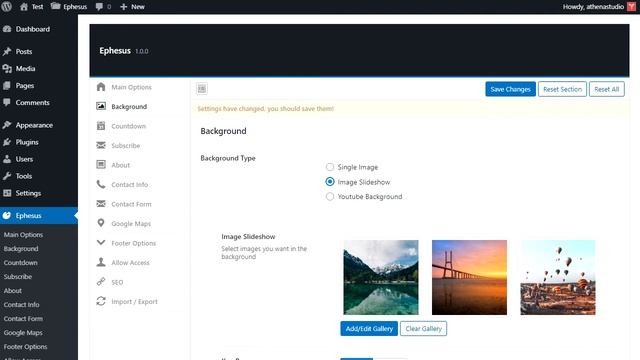The width and height of the screenshot is (640, 360).
Task: Click the athenastudio user avatar
Action: click(631, 7)
